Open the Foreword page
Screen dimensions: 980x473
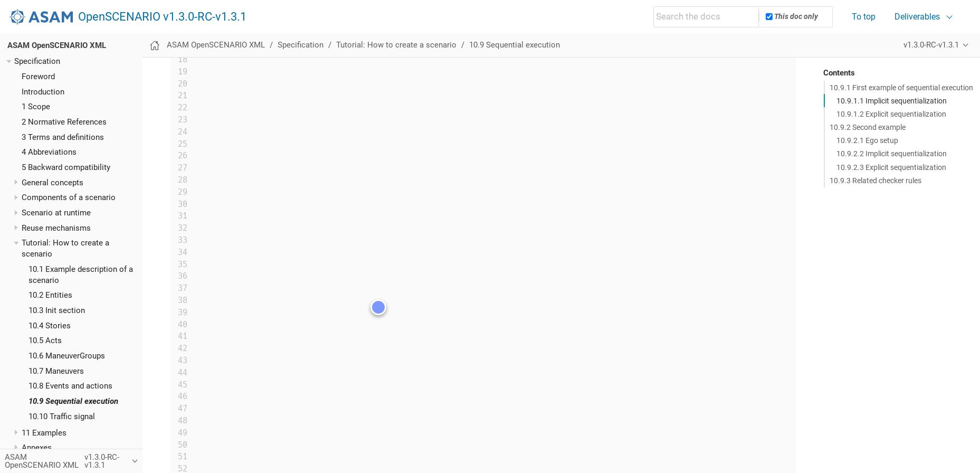click(38, 77)
